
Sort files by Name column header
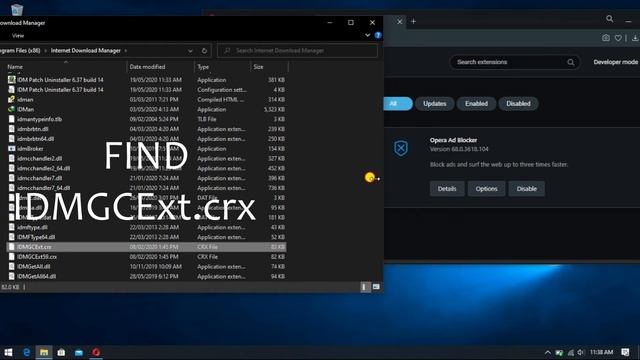pos(15,67)
